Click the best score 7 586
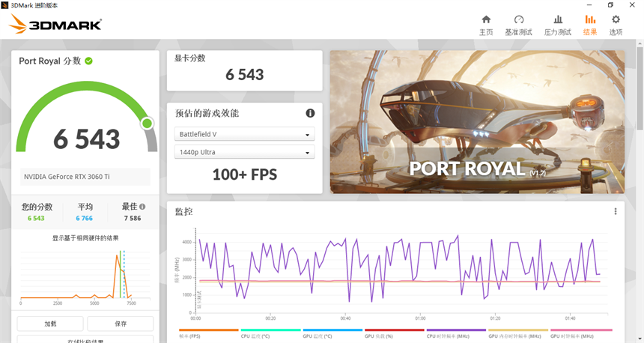 (133, 218)
